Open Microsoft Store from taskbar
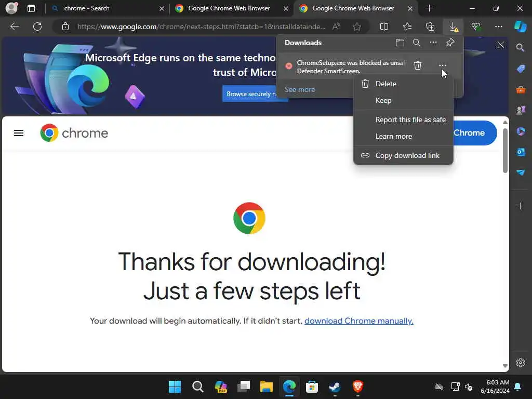Viewport: 532px width, 399px height. coord(312,387)
